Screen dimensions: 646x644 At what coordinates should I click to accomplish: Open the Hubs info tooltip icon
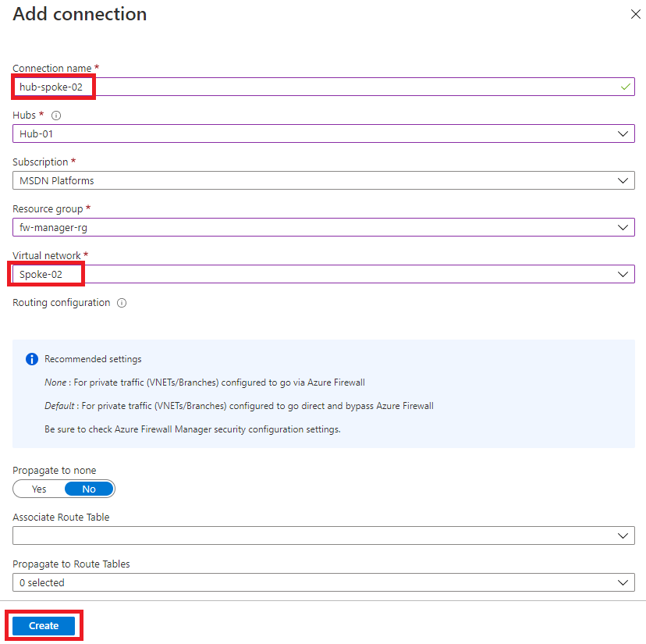pyautogui.click(x=55, y=115)
